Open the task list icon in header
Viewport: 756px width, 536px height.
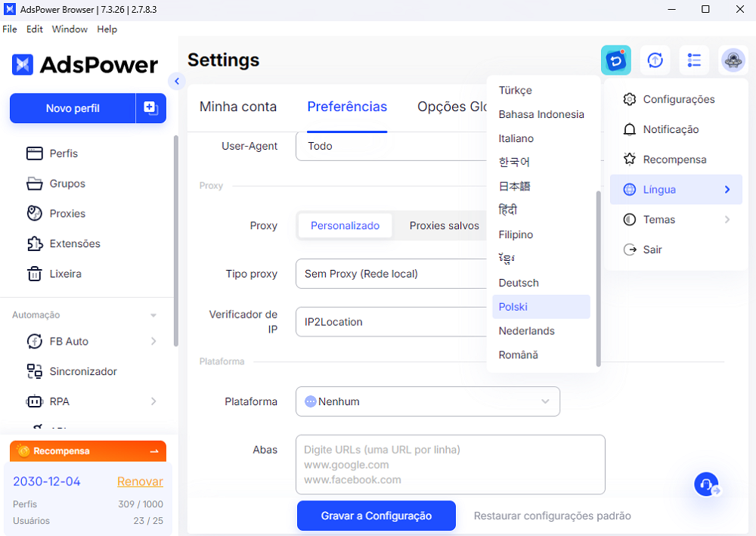(x=694, y=60)
